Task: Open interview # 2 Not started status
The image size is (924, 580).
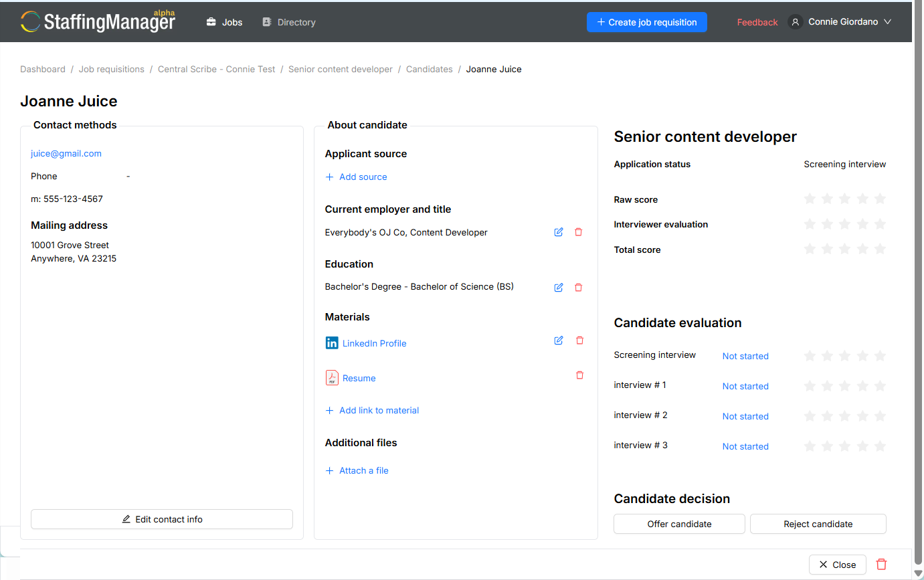Action: 745,416
